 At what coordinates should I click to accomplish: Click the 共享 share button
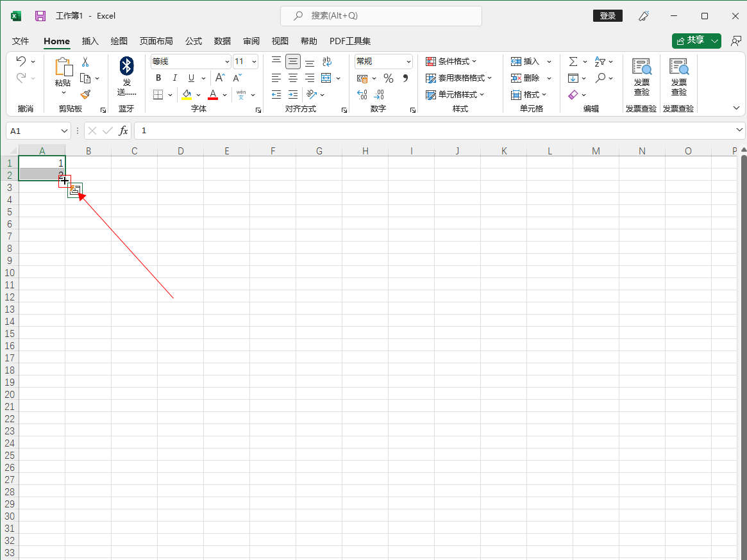tap(691, 40)
